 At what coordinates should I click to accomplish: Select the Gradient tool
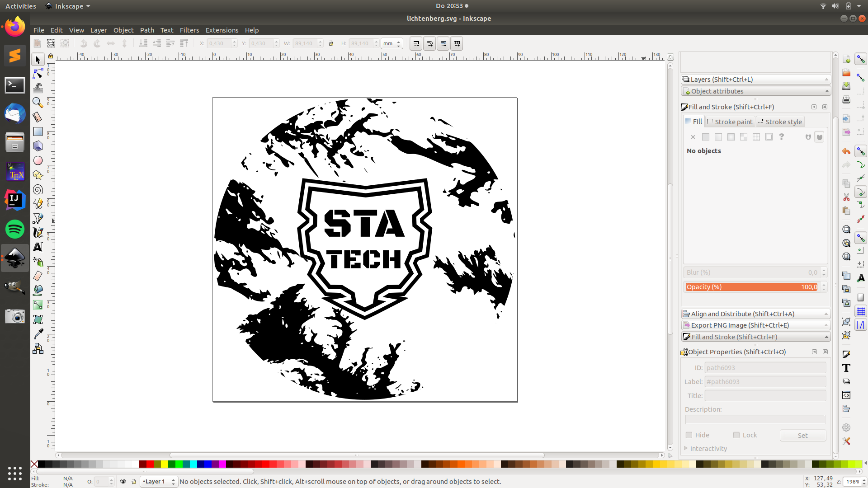coord(38,305)
